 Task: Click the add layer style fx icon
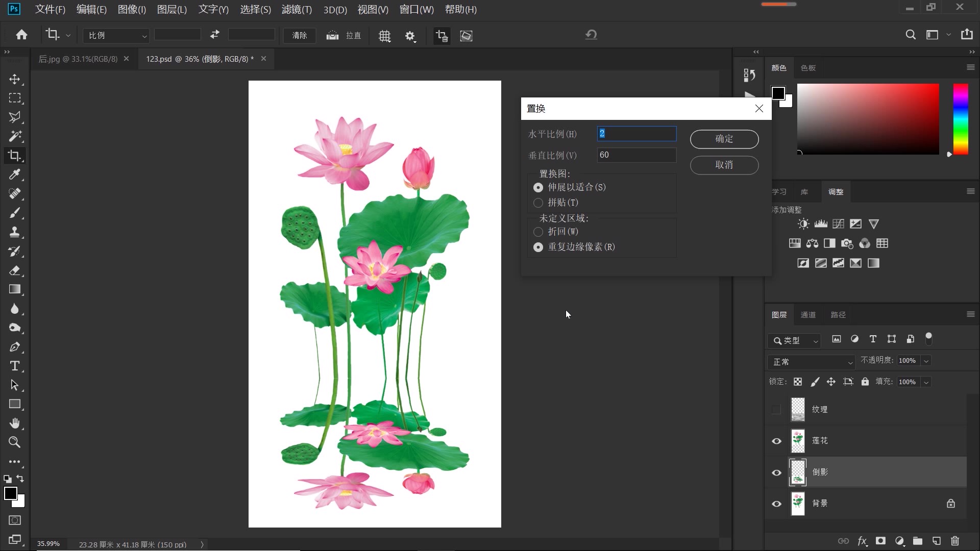[862, 541]
